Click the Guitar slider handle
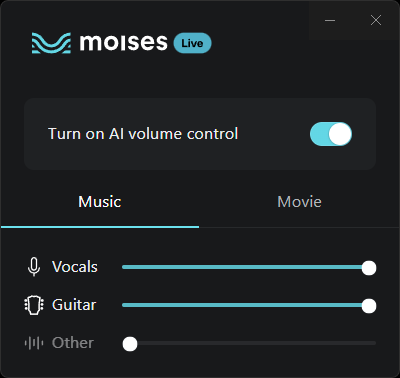 click(x=369, y=306)
